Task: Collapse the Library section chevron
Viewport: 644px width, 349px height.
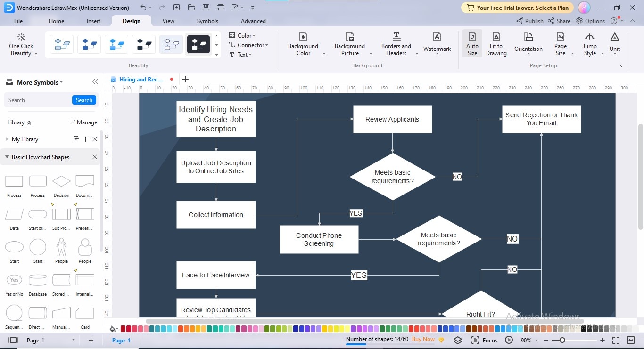Action: 29,122
